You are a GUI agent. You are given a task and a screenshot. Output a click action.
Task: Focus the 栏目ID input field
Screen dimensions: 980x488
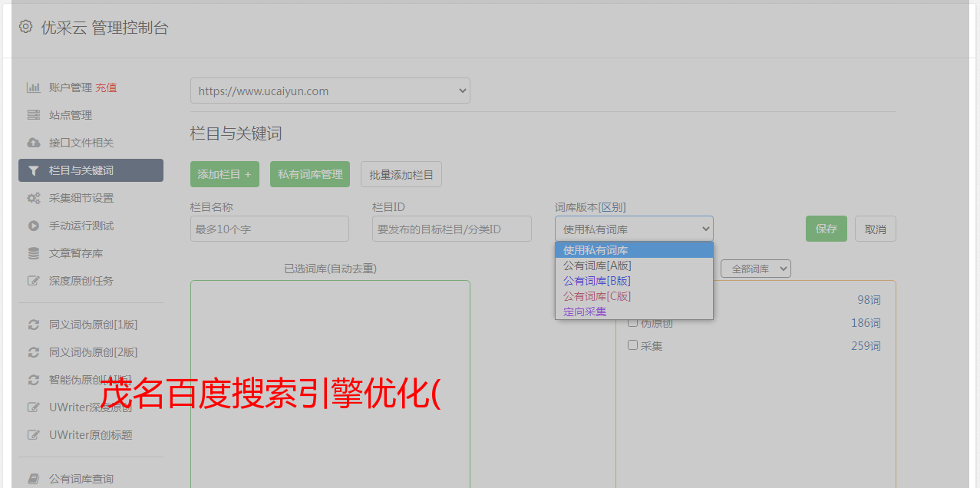(x=452, y=229)
